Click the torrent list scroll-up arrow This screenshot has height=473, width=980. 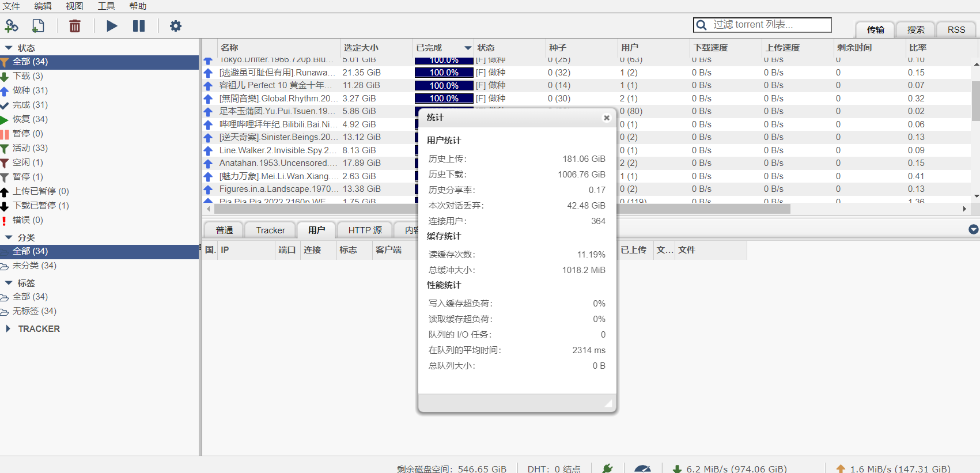976,64
